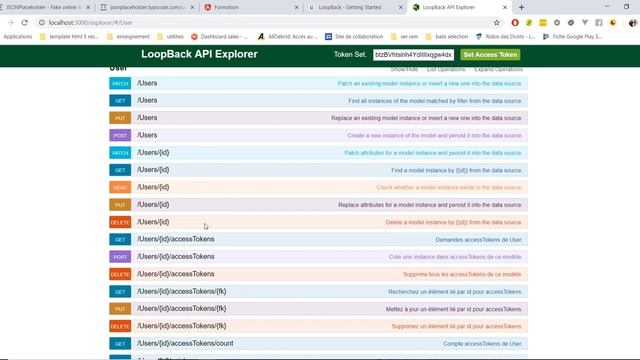Open 'Supprime tous les accessTokens' description

[462, 274]
